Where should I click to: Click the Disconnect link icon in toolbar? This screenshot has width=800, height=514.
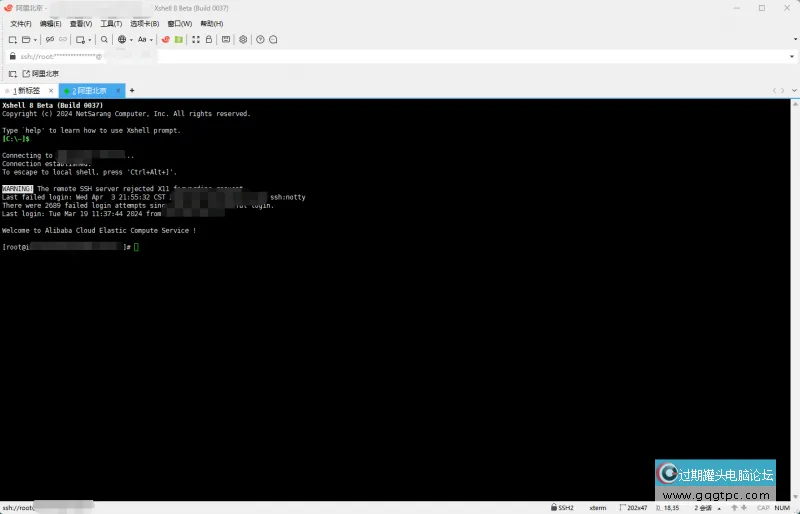pyautogui.click(x=49, y=40)
